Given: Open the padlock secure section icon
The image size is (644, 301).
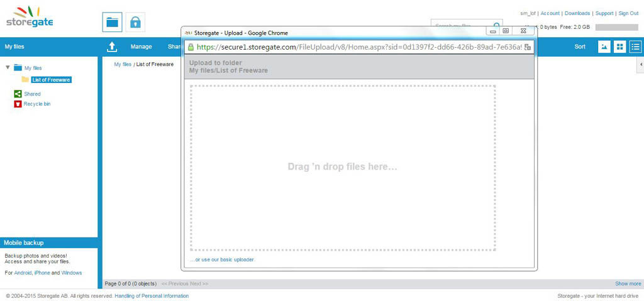Looking at the screenshot, I should pyautogui.click(x=135, y=22).
